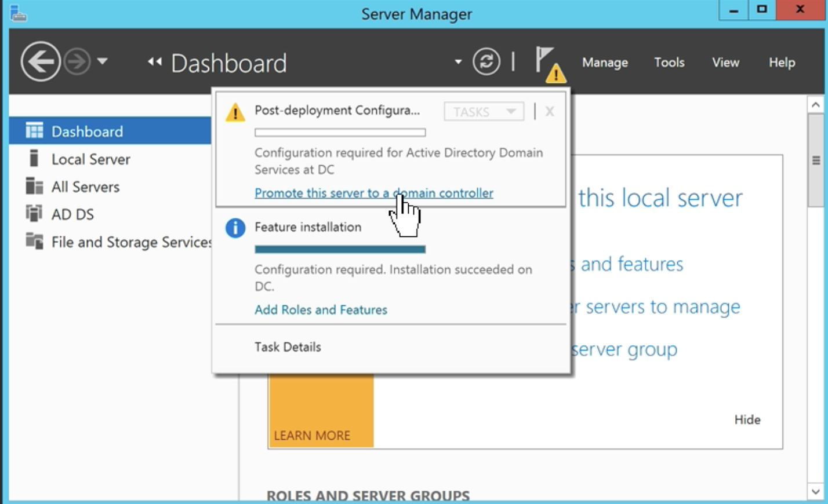The width and height of the screenshot is (828, 504).
Task: Click the 'server group' link
Action: 624,349
